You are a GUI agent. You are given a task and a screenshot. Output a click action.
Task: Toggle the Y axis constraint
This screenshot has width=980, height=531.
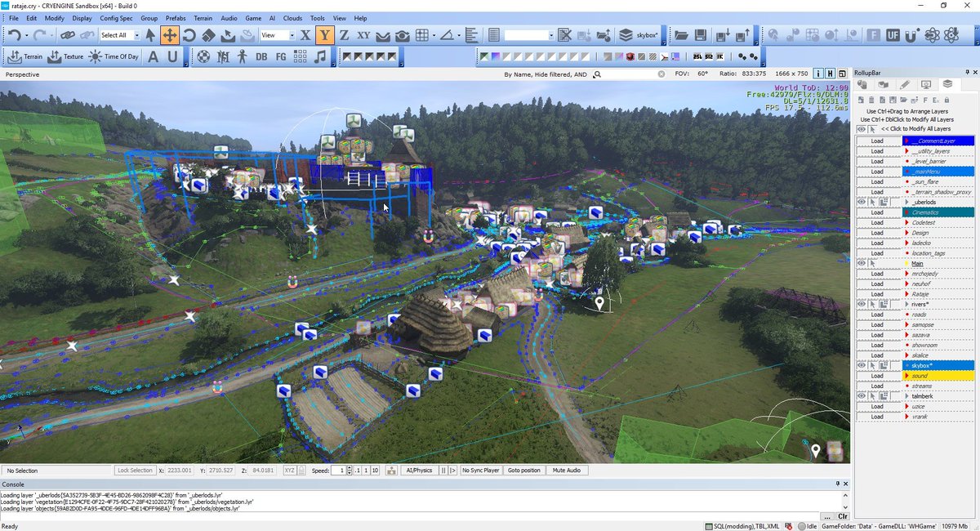pyautogui.click(x=325, y=35)
